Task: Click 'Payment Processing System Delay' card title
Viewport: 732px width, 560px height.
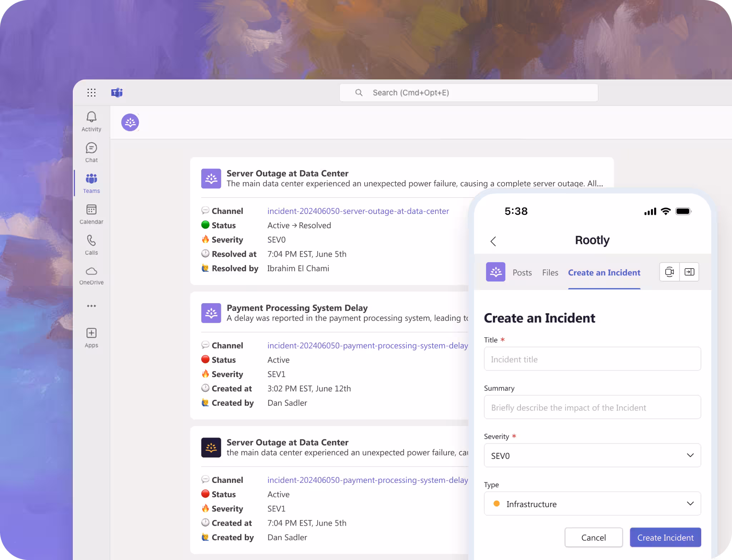Action: click(x=297, y=308)
